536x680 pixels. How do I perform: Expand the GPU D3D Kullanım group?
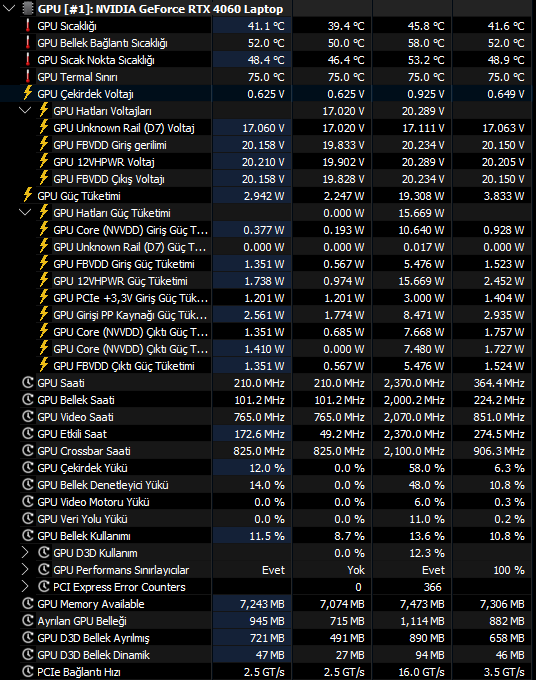coord(25,552)
